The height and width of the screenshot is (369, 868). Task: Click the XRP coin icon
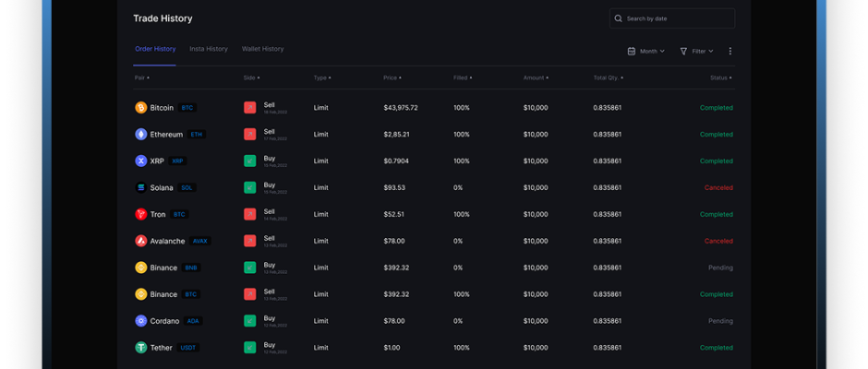pyautogui.click(x=141, y=161)
